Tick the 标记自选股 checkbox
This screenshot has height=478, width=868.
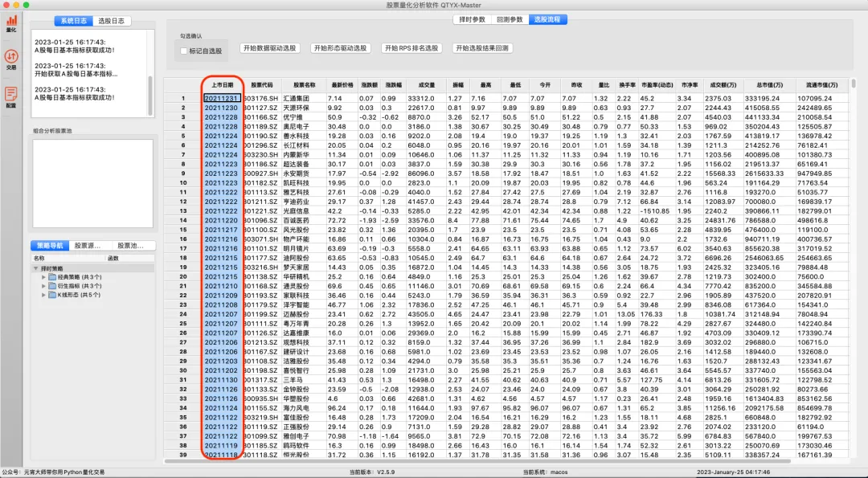coord(184,51)
